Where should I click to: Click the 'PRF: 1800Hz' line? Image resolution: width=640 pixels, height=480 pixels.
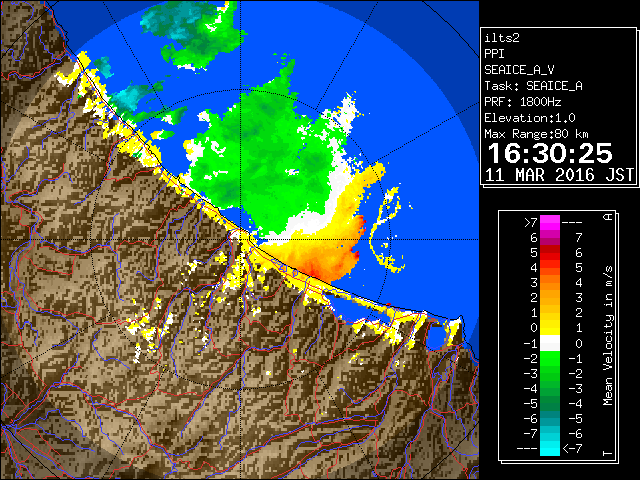click(522, 102)
